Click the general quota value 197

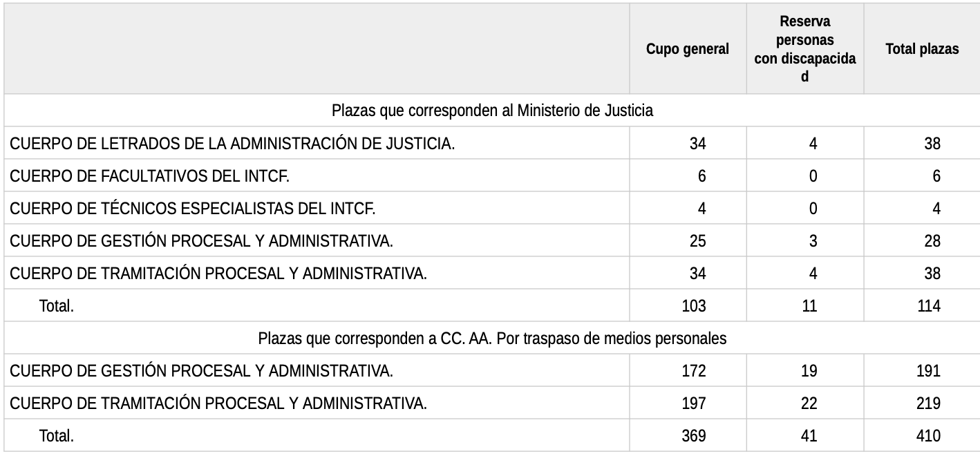tap(694, 403)
